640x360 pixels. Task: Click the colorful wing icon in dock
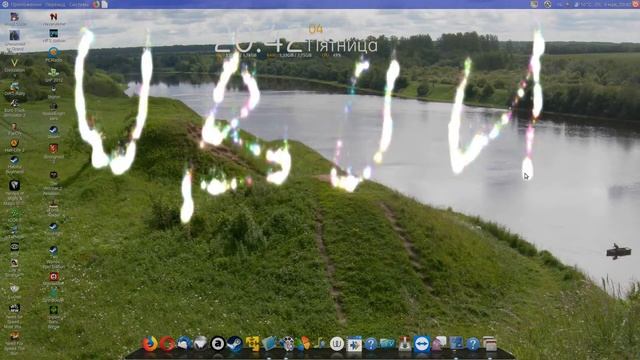303,344
